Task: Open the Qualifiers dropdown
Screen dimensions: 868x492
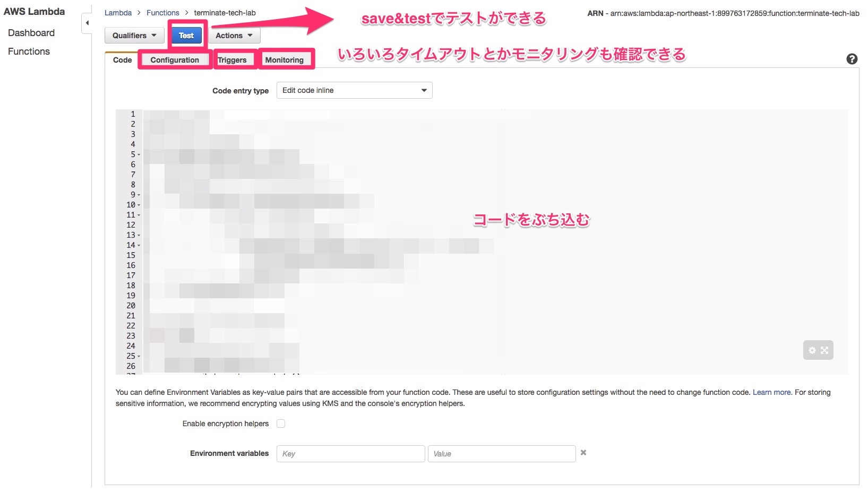Action: [134, 36]
